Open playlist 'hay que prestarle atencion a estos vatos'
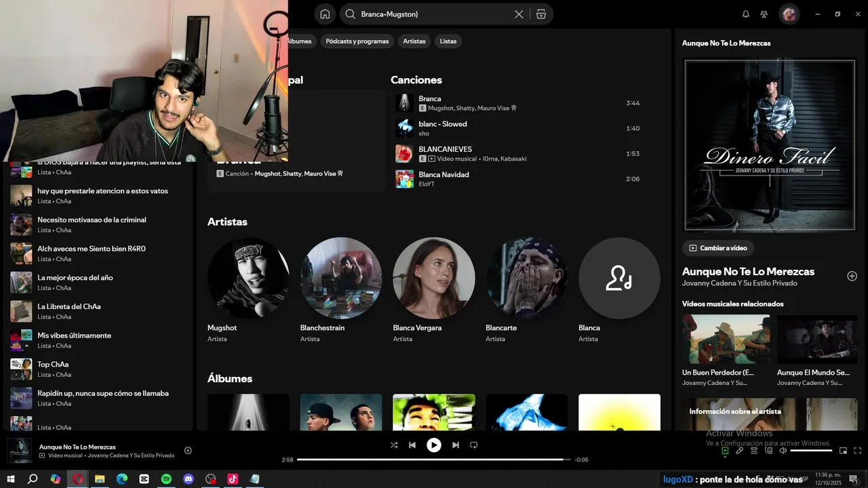 click(x=98, y=196)
